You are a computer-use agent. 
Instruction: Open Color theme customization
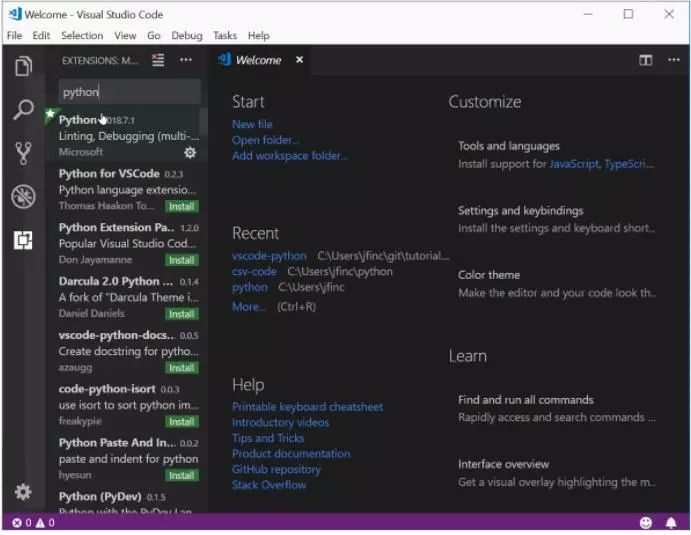point(556,283)
